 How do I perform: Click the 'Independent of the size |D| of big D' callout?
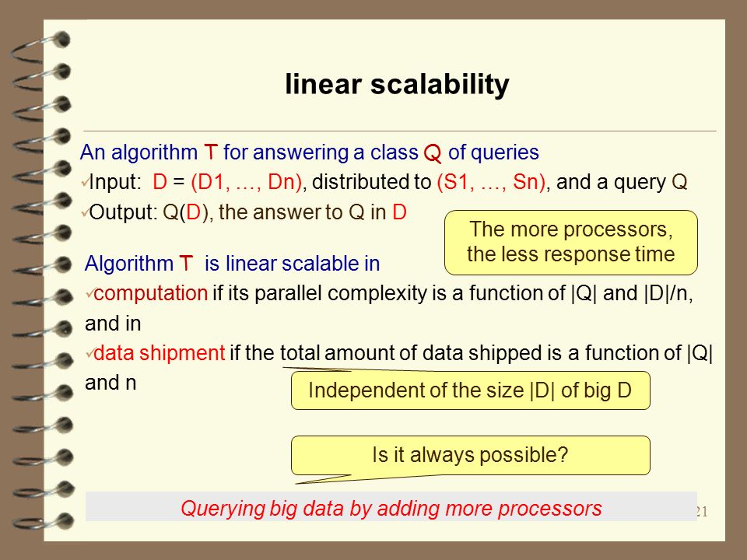470,390
